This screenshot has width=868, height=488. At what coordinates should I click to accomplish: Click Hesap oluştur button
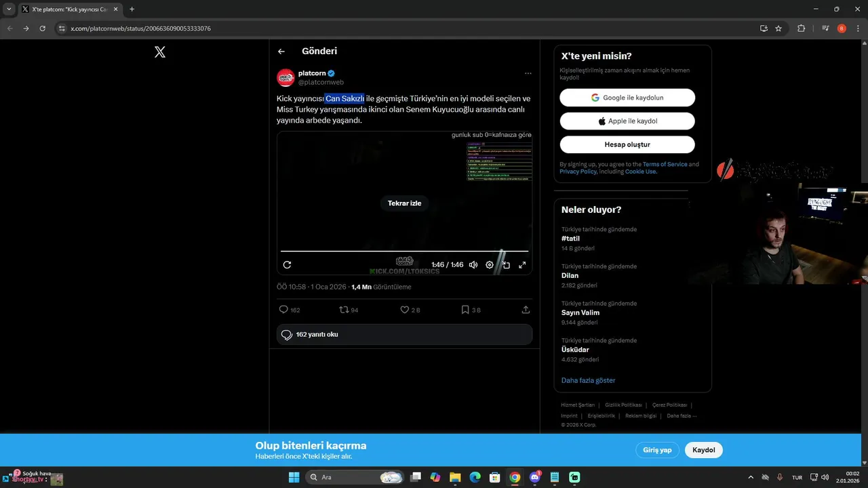[627, 144]
